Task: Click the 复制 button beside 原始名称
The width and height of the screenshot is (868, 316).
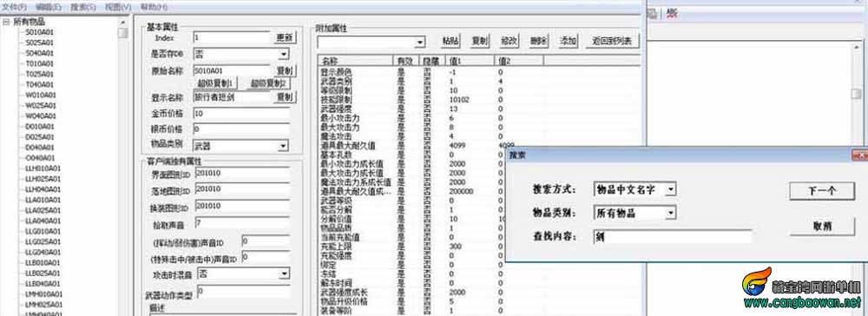Action: 285,71
